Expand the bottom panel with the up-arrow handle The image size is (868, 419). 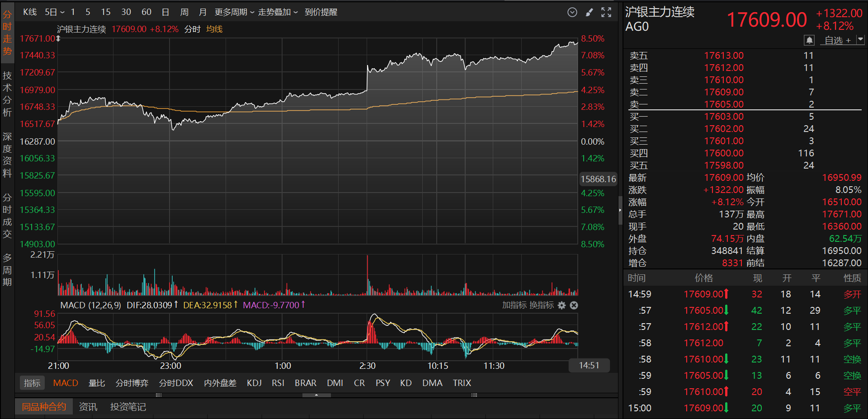point(316,395)
